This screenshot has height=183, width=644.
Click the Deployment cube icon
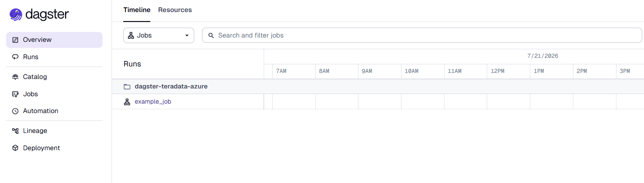16,148
